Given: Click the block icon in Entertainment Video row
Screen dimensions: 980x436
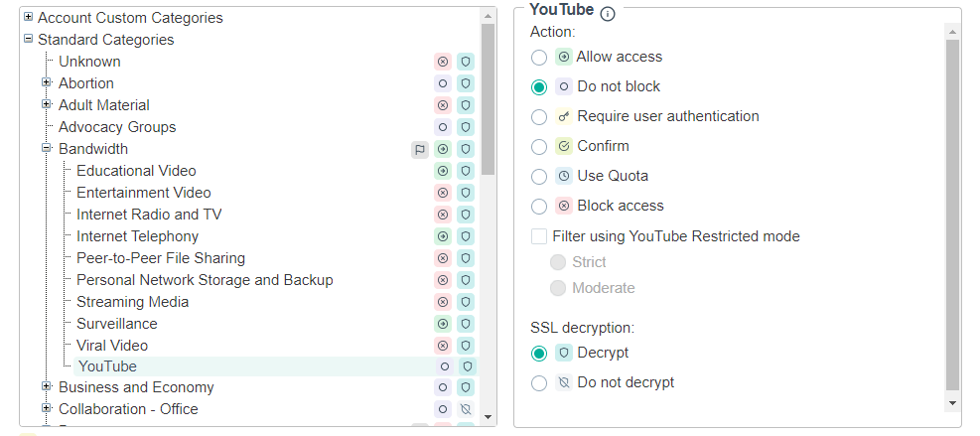Looking at the screenshot, I should (x=443, y=194).
